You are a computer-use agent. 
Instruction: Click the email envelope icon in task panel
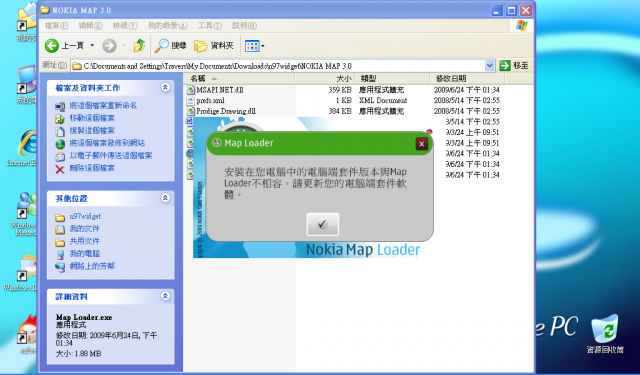click(60, 156)
